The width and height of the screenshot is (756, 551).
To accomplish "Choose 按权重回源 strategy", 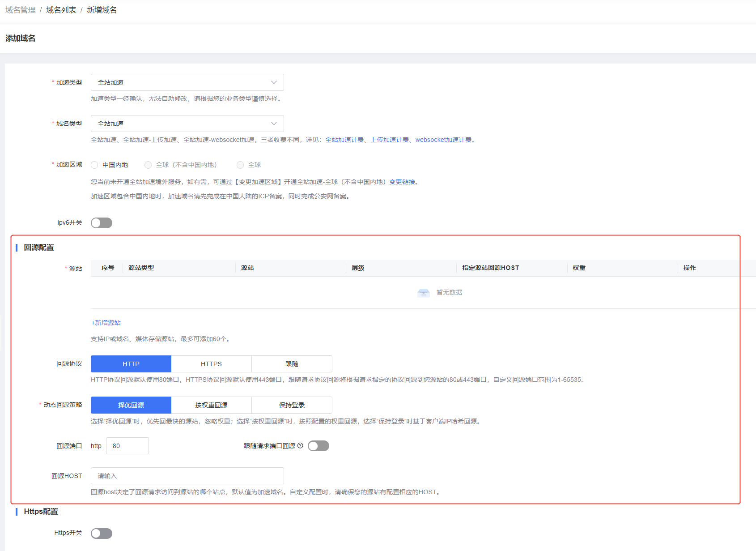I will point(211,405).
